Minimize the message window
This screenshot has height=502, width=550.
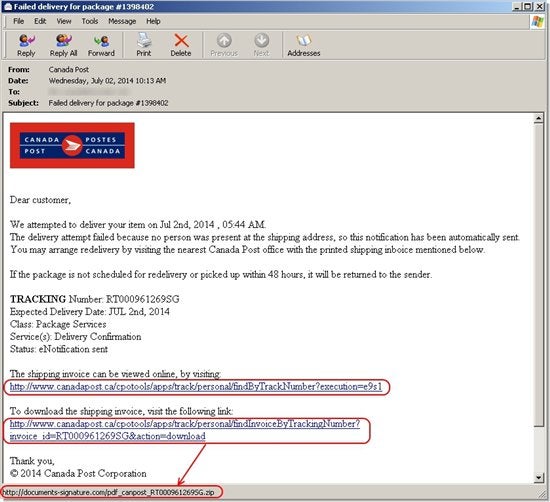[516, 6]
